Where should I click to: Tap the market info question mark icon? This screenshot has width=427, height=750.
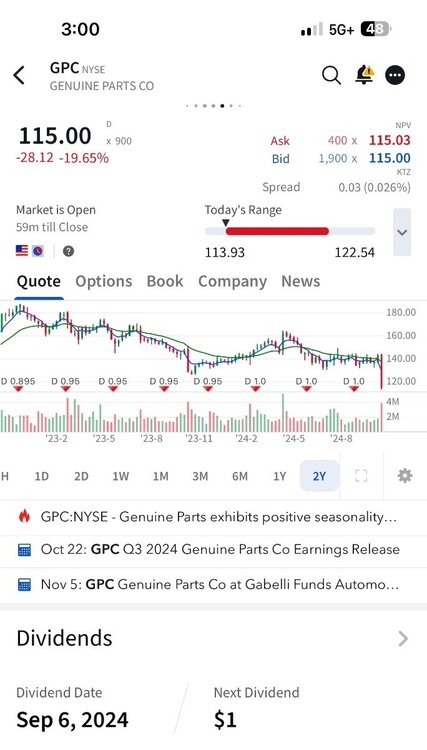click(68, 251)
